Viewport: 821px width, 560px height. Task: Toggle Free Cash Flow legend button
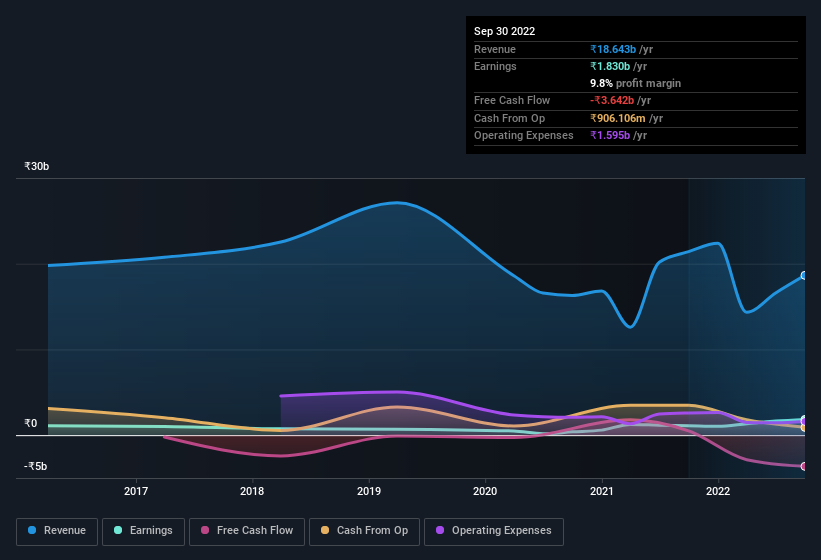coord(247,531)
